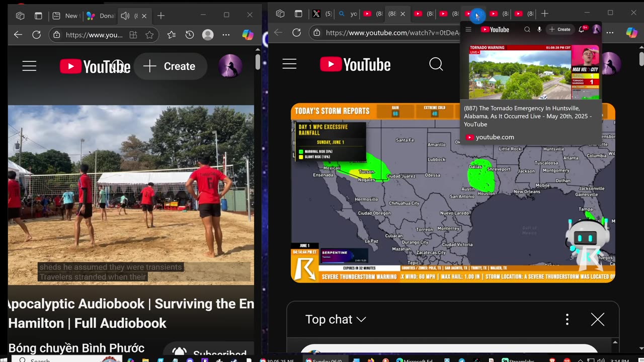This screenshot has height=362, width=644.
Task: Refresh page in left browser window
Action: (36, 35)
